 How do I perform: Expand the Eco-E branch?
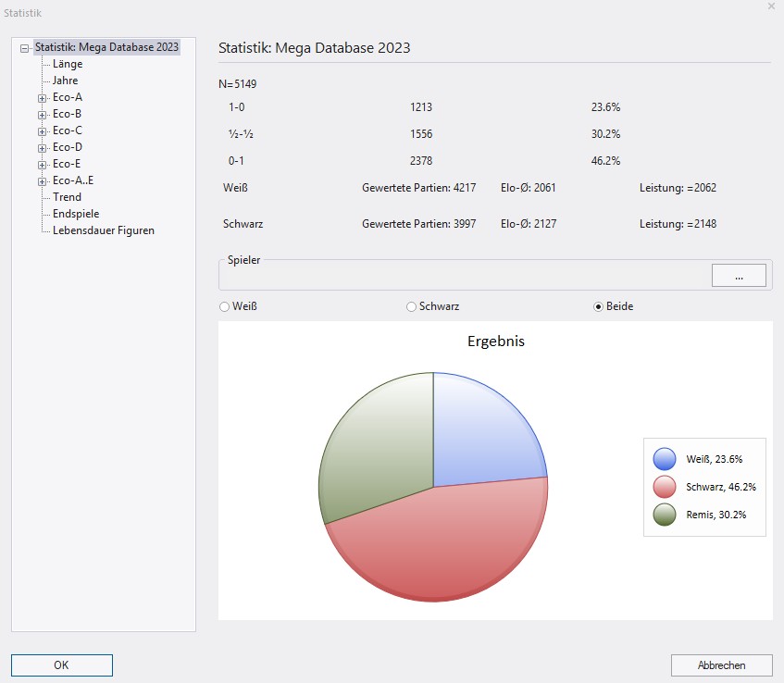pos(42,165)
